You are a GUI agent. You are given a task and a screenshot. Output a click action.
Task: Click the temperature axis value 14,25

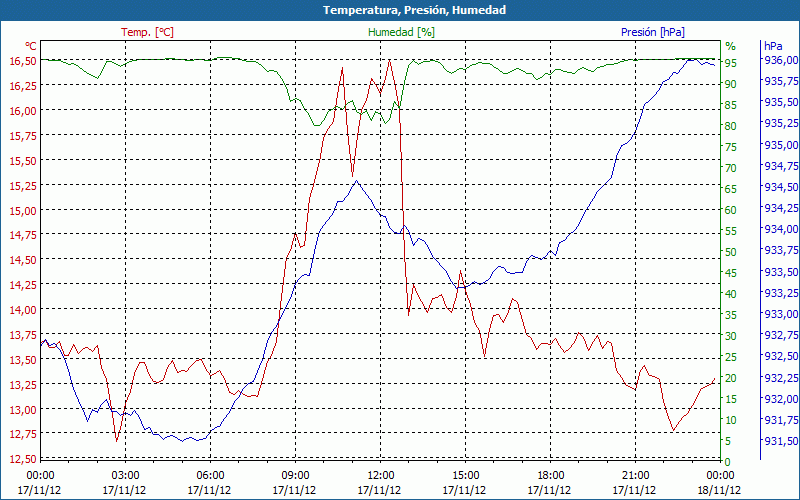click(x=23, y=285)
